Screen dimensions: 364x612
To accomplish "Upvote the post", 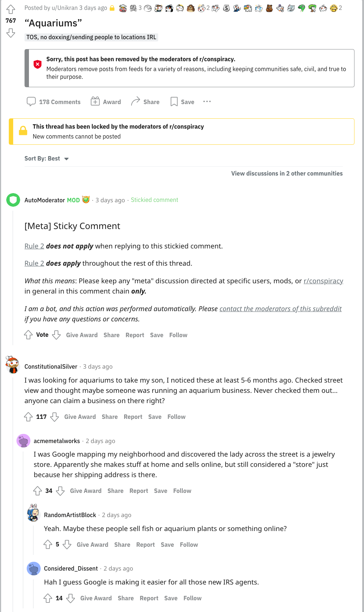I will point(11,10).
